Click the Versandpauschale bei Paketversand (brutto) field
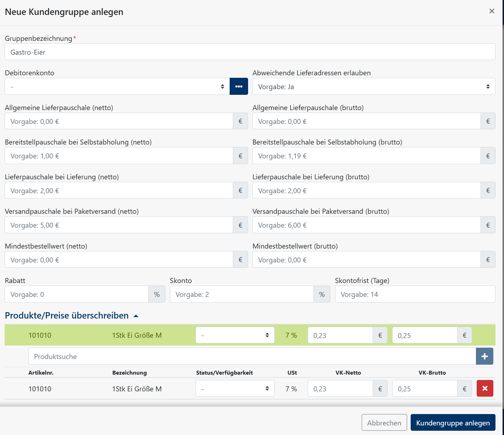The height and width of the screenshot is (435, 504). coord(367,225)
